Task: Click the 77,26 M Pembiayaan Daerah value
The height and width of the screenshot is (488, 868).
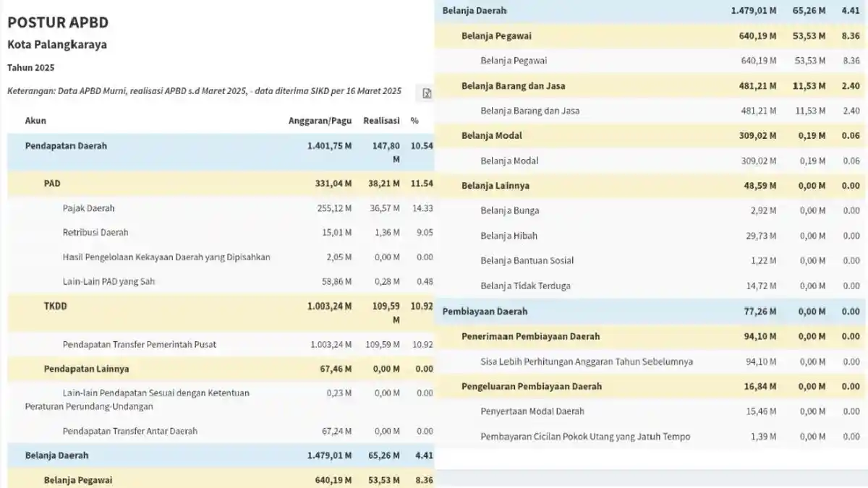Action: [760, 312]
